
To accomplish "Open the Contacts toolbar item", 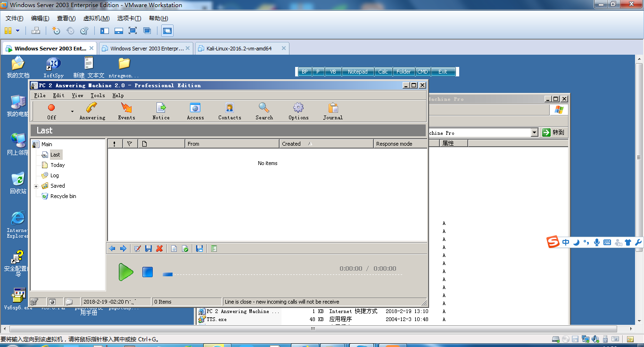I will click(x=230, y=111).
